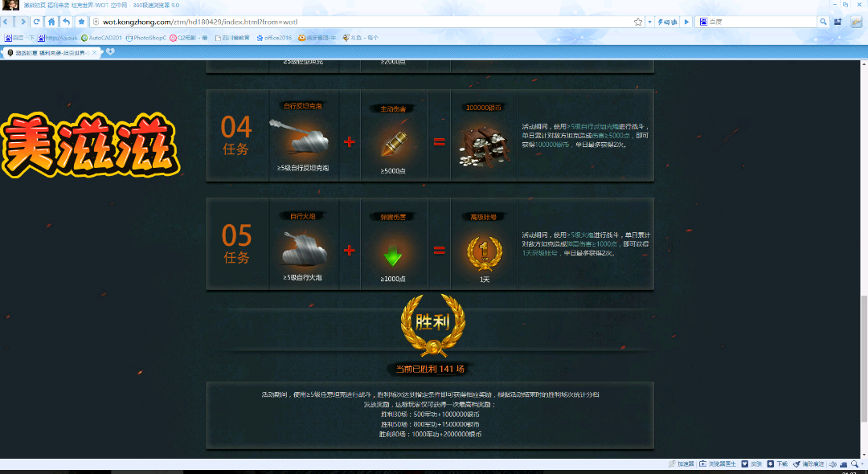868x474 pixels.
Task: Open the 加速器 accelerator in status bar
Action: click(x=681, y=464)
